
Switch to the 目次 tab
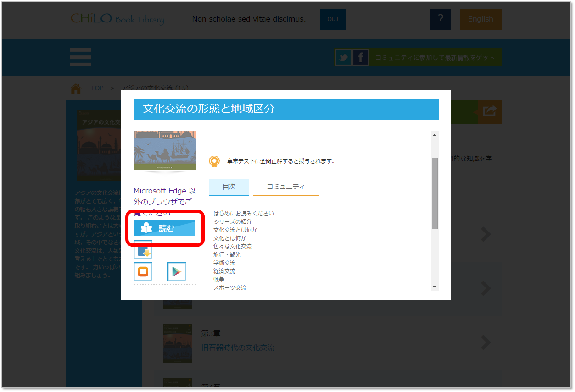[229, 187]
